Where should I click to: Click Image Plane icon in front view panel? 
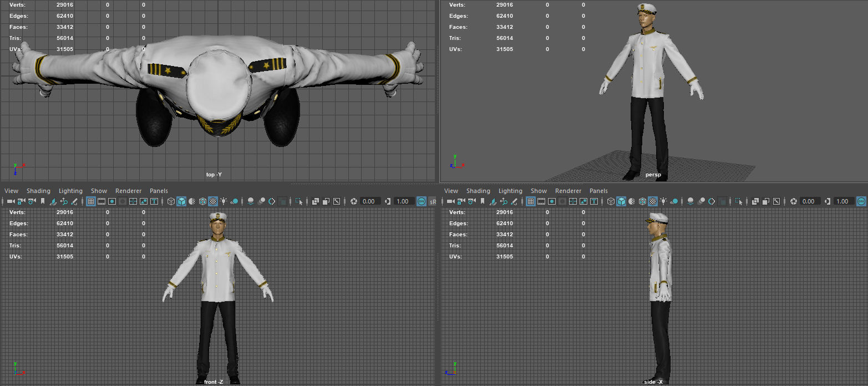(53, 201)
